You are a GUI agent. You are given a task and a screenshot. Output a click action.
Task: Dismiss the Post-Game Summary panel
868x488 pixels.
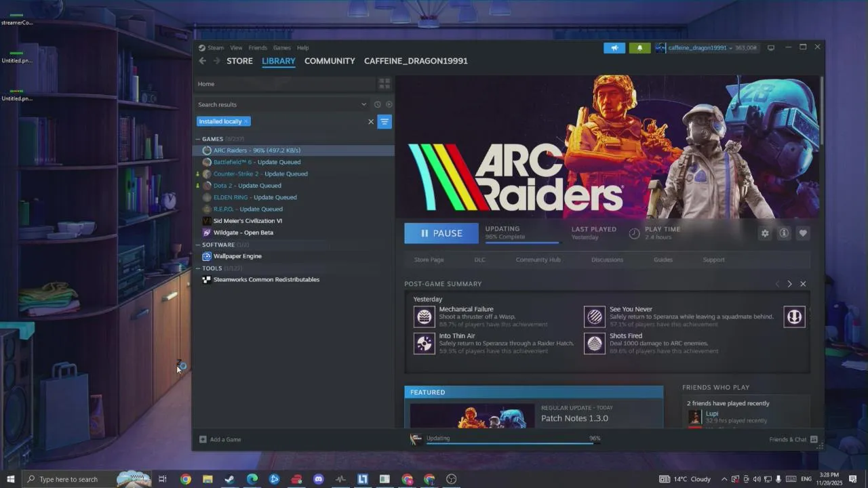pyautogui.click(x=803, y=284)
